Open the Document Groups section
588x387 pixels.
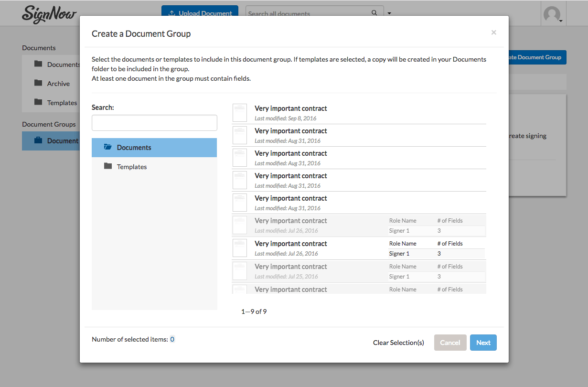point(49,124)
